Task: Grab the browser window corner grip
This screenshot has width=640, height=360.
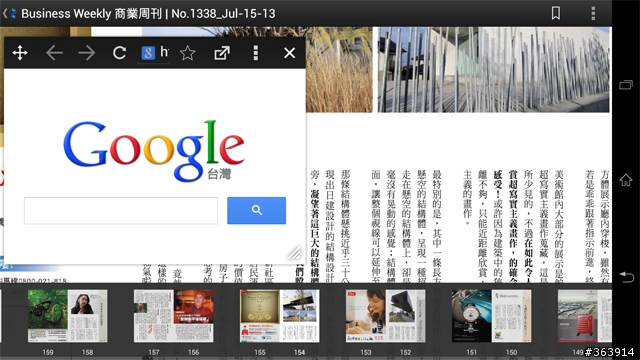Action: point(294,253)
